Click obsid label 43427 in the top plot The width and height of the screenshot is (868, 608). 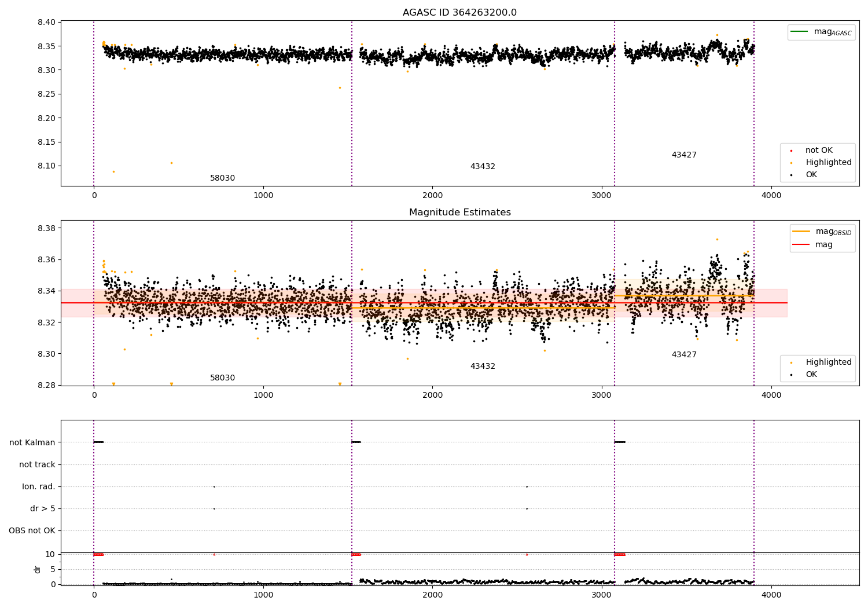coord(684,155)
